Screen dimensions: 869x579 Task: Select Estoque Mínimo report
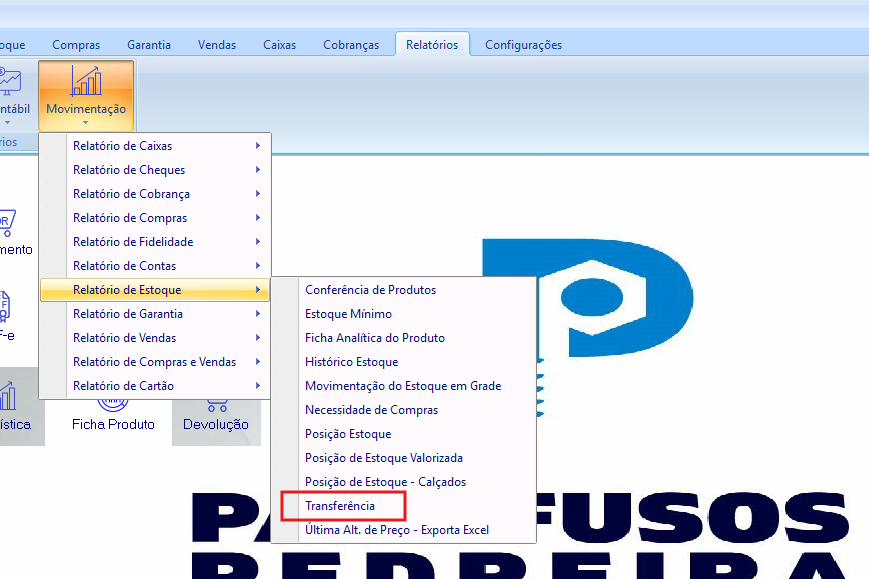(x=348, y=314)
